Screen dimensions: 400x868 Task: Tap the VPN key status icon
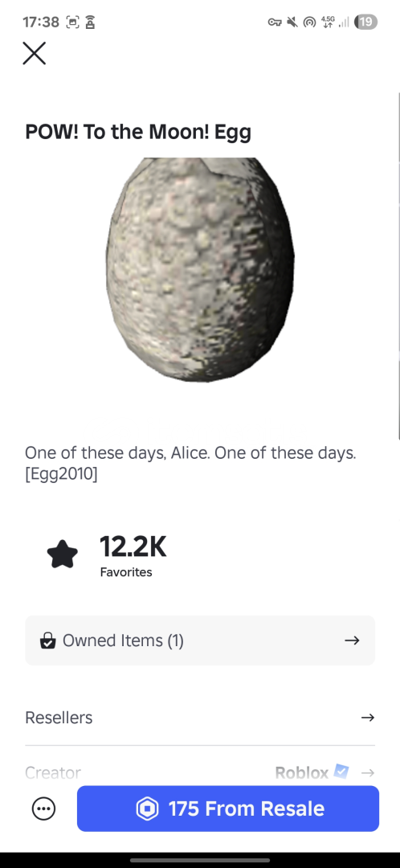pos(275,23)
